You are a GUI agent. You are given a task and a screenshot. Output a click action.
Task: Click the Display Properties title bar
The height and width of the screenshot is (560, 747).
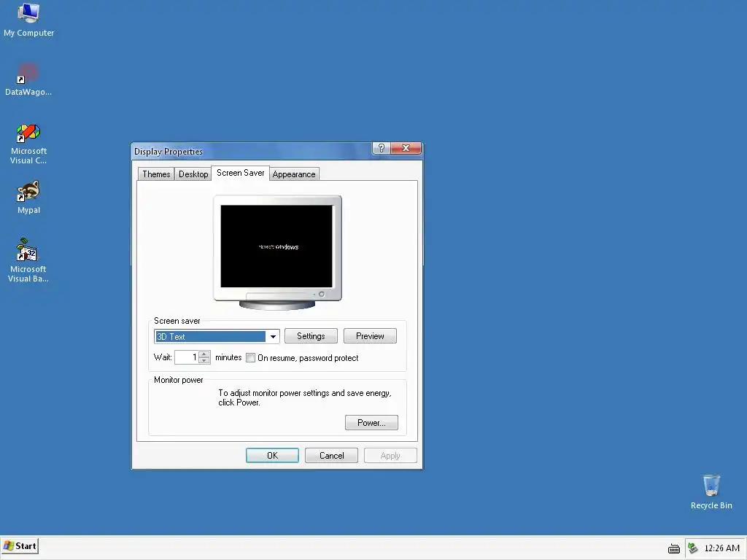pos(252,152)
